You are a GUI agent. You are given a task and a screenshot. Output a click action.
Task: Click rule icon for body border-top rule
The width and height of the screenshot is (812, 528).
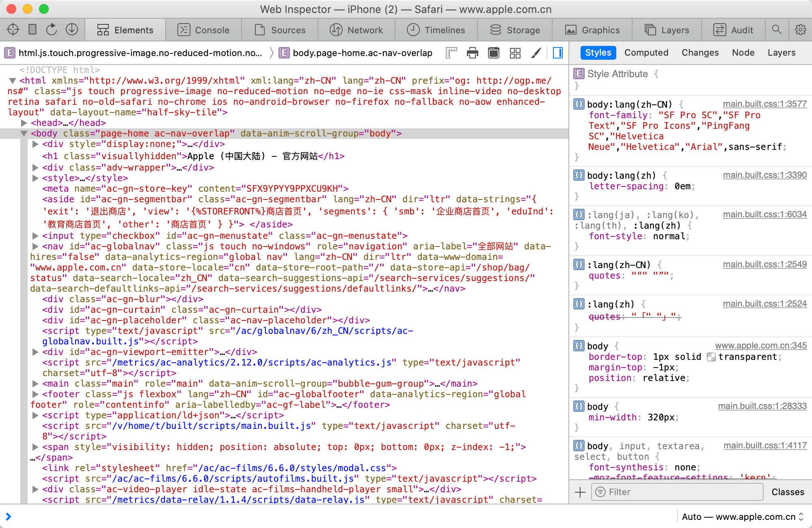point(579,346)
